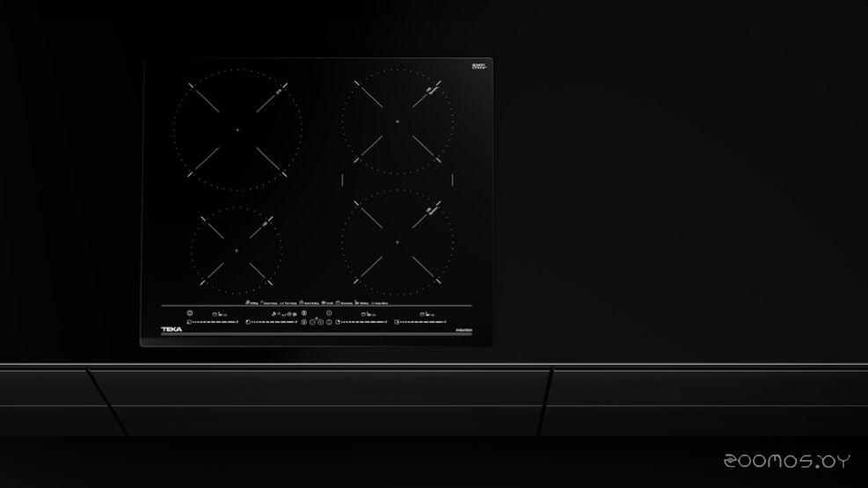Select the zone icon beside the first slider
This screenshot has height=488, width=868.
click(189, 322)
